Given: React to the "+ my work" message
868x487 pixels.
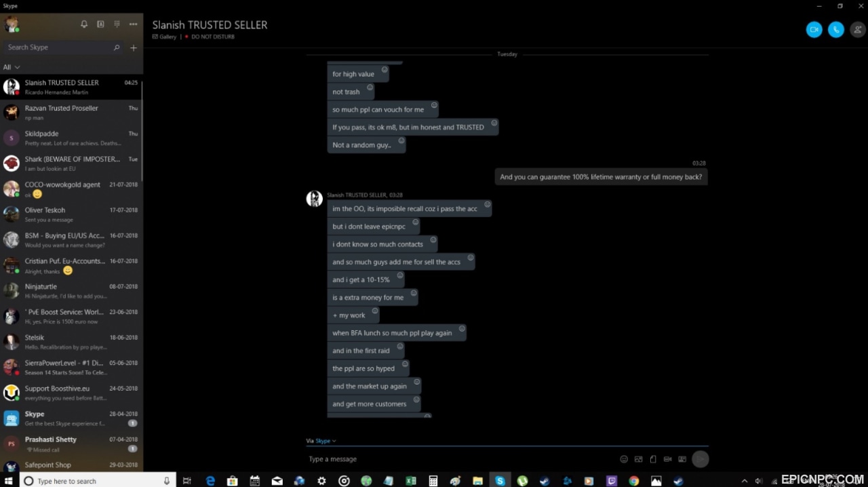Looking at the screenshot, I should pos(375,311).
